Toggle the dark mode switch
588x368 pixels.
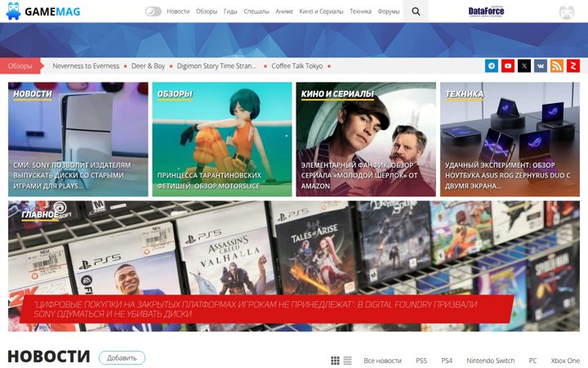(x=154, y=11)
